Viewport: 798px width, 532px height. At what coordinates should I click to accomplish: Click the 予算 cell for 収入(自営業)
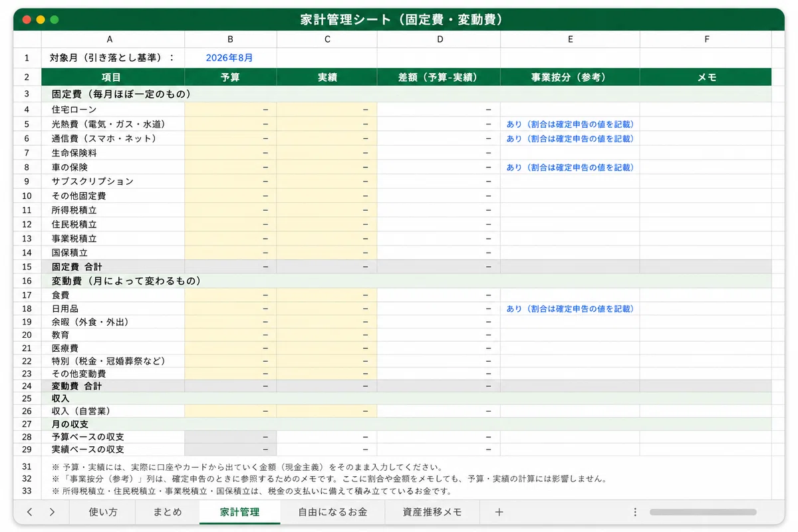point(230,411)
